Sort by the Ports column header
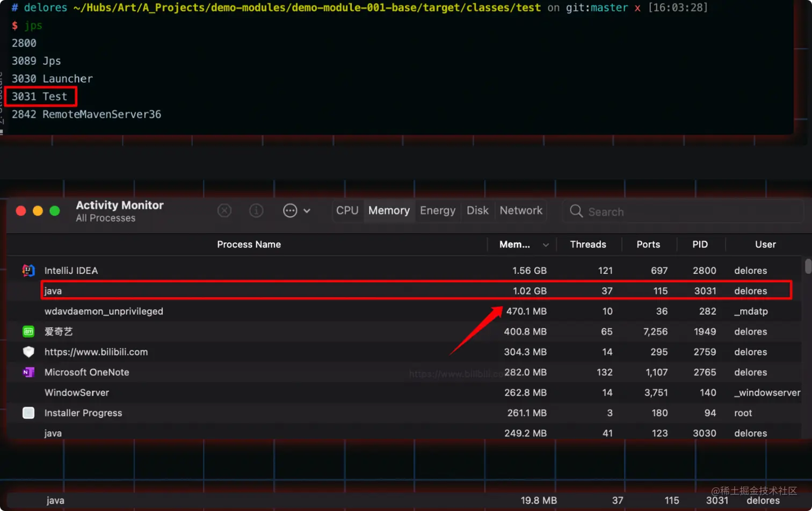The image size is (812, 511). 648,244
